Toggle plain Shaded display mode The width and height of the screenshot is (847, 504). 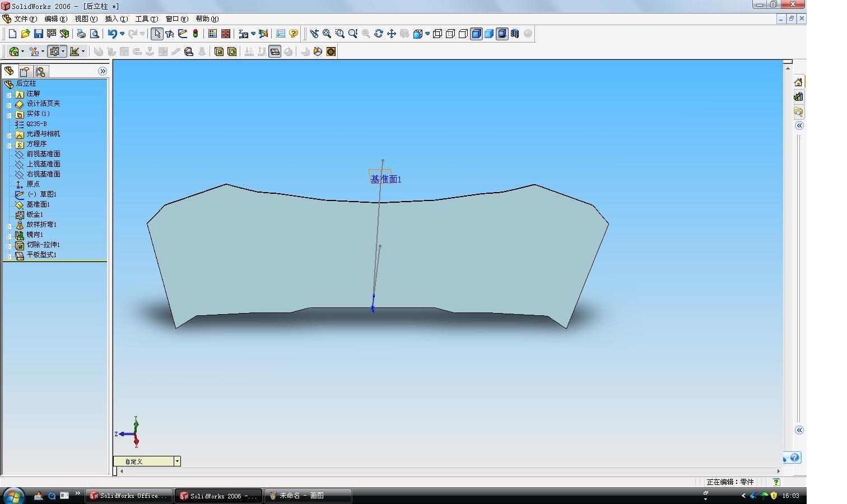tap(489, 34)
